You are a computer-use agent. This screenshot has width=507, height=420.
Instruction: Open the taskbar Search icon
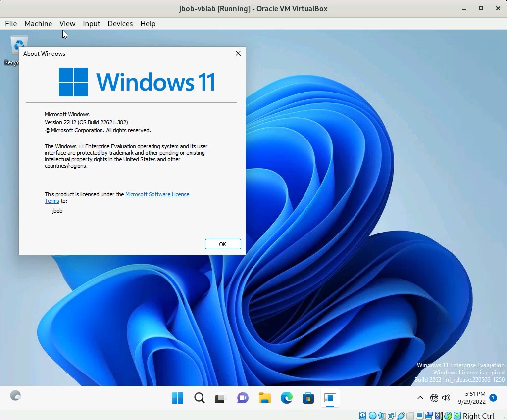click(x=199, y=398)
